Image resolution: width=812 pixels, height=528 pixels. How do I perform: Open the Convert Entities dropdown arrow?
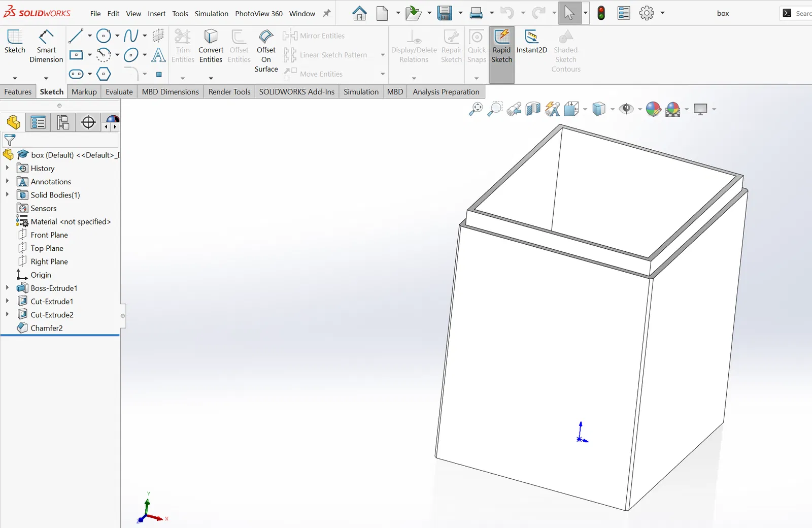[x=211, y=78]
